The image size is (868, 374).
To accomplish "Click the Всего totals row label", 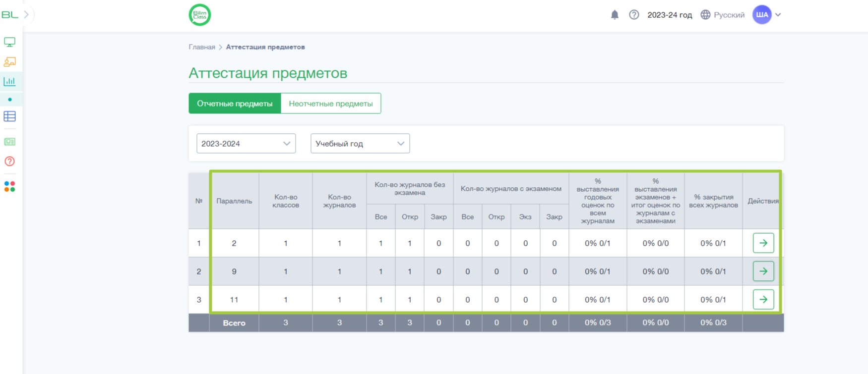I will [234, 323].
